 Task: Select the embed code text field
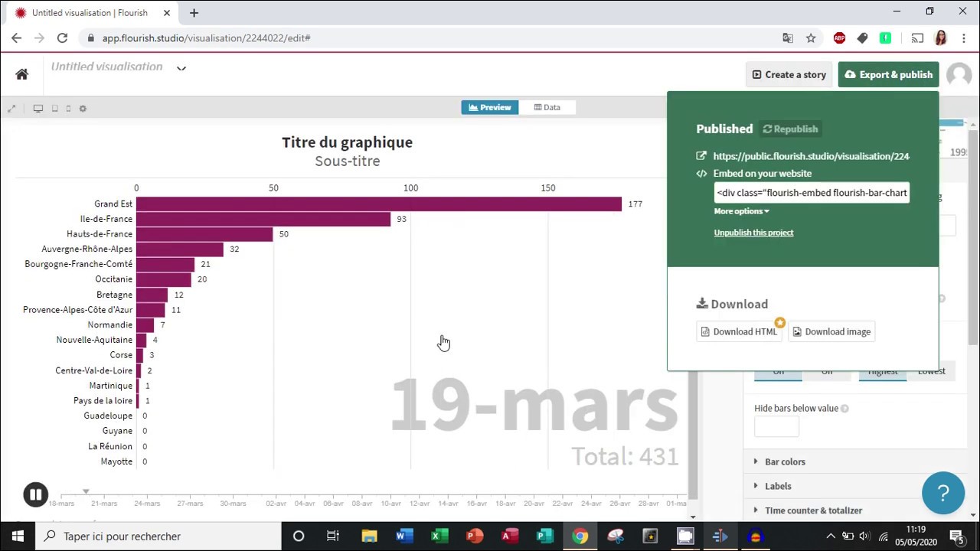812,193
